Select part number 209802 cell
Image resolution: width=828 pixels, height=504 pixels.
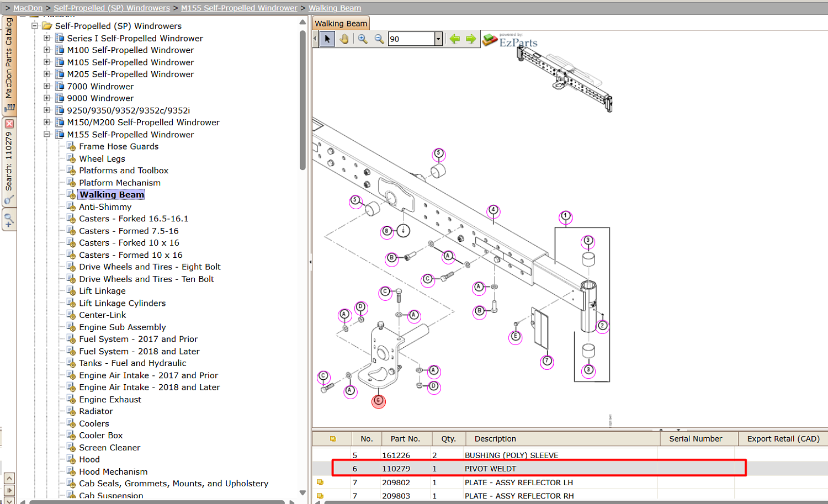click(x=396, y=482)
